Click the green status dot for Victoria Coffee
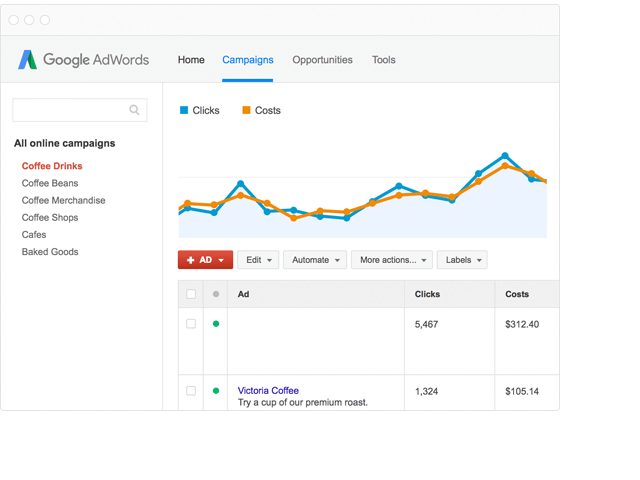Screen dimensions: 640x480 click(x=216, y=391)
